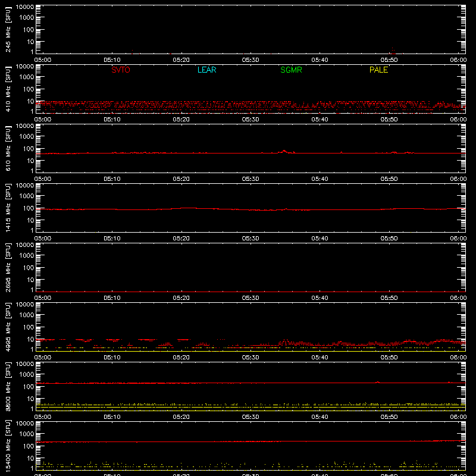
Task: Click 05:50 under the 1415 MHz panel
Action: click(389, 239)
